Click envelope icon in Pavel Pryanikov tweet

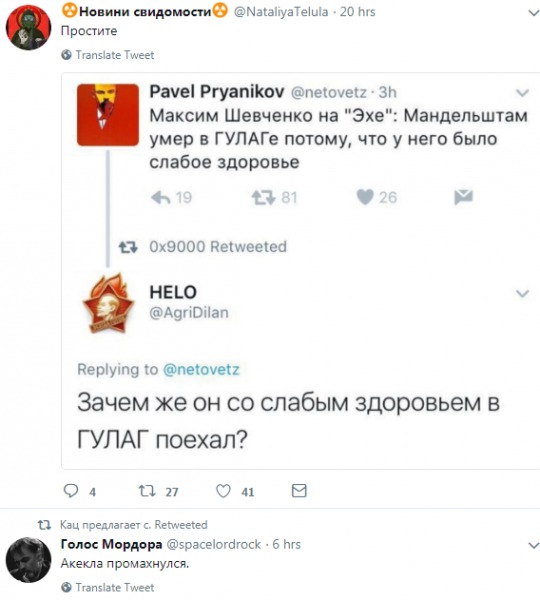click(x=463, y=197)
